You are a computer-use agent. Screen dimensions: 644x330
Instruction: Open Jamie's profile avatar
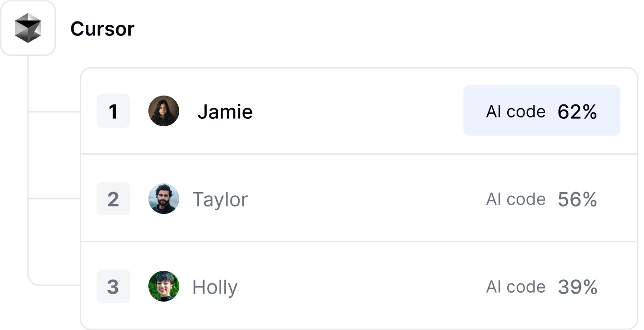[x=164, y=111]
